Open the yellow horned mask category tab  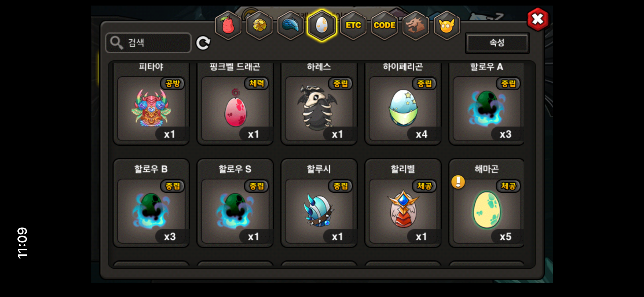pos(447,25)
